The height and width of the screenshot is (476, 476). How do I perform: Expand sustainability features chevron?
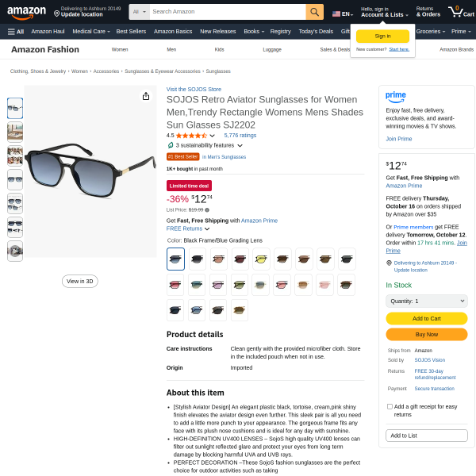pos(240,146)
